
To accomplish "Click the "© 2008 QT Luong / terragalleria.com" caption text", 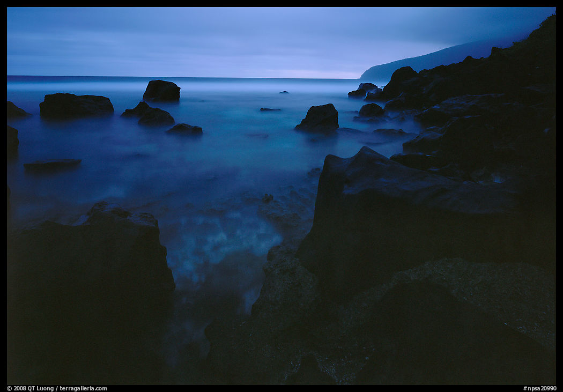I will (x=57, y=388).
